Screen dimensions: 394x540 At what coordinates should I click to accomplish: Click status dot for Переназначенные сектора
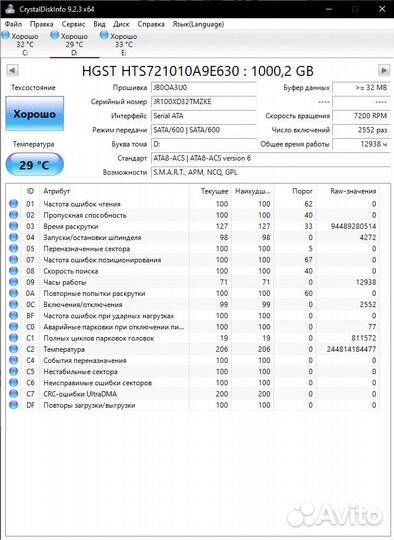(x=13, y=249)
